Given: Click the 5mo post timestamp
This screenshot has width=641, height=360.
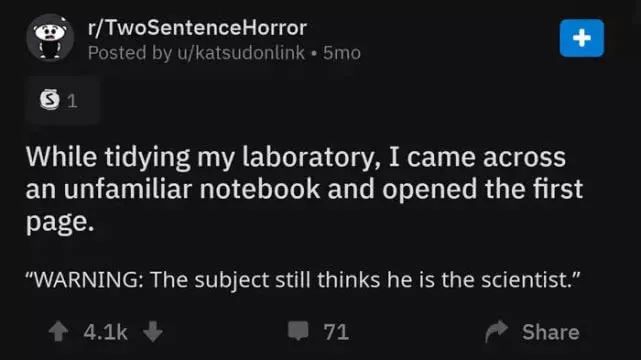Looking at the screenshot, I should coord(342,53).
